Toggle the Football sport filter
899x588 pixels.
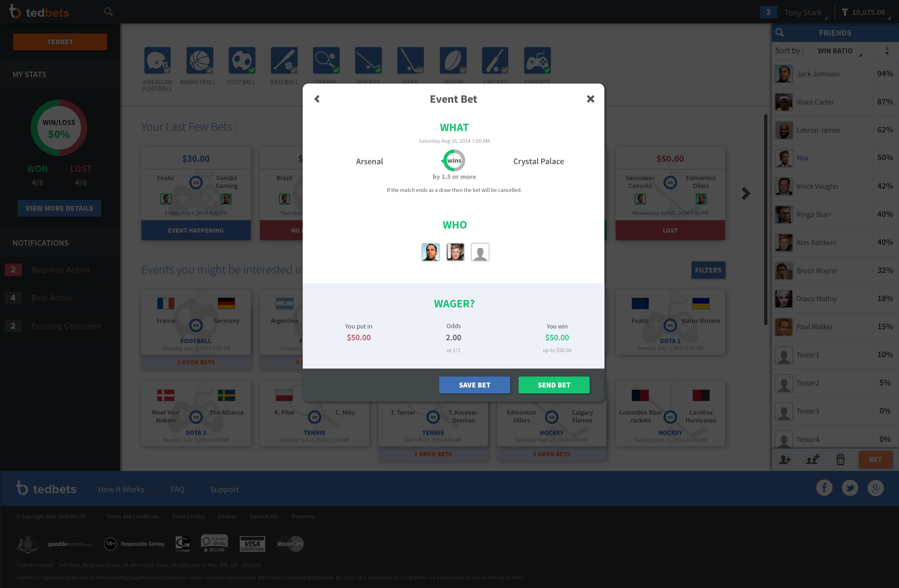[x=242, y=60]
